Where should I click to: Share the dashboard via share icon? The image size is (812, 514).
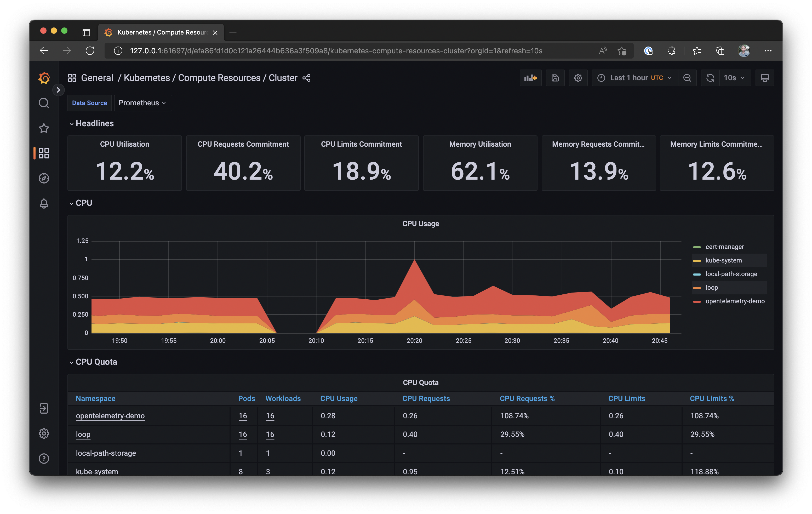(x=306, y=78)
